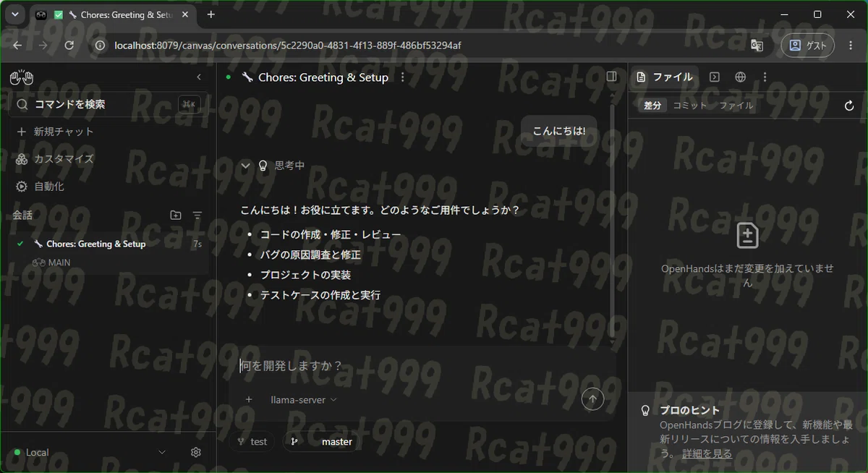
Task: Select the 差分 sub-tab
Action: tap(652, 106)
